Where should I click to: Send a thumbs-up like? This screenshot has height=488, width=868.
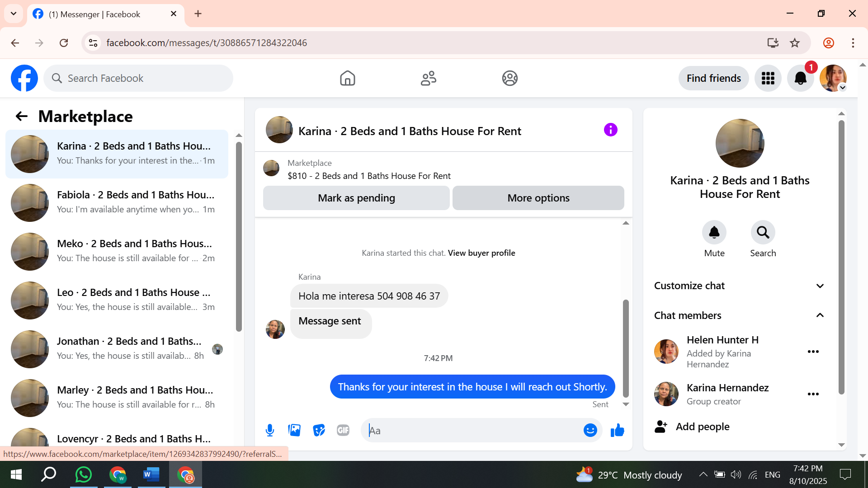click(x=617, y=430)
